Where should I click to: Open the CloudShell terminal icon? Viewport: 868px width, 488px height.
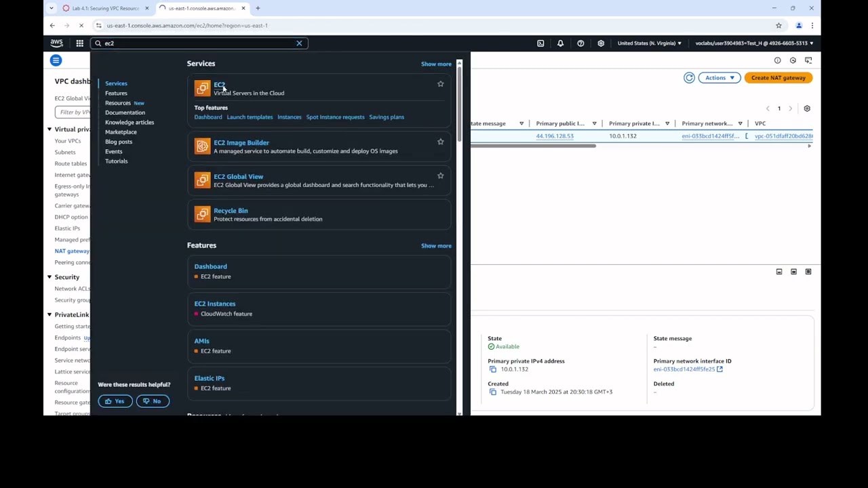540,43
